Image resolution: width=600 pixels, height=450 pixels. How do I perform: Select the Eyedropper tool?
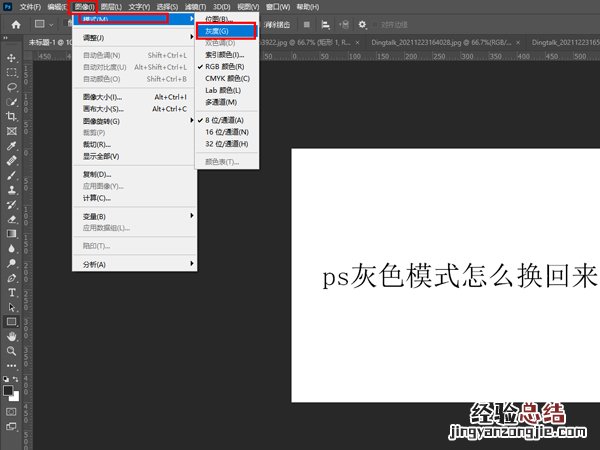coord(12,145)
